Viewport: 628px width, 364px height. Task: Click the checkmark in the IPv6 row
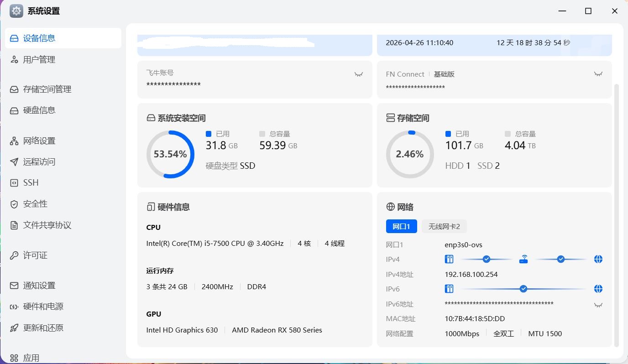pos(523,289)
